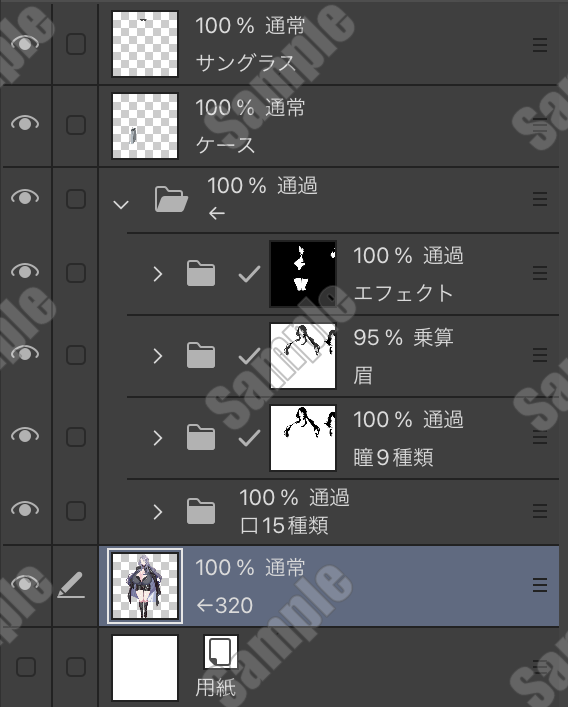Check the lock box of ケース layer
Screen dimensions: 568x707
76,124
